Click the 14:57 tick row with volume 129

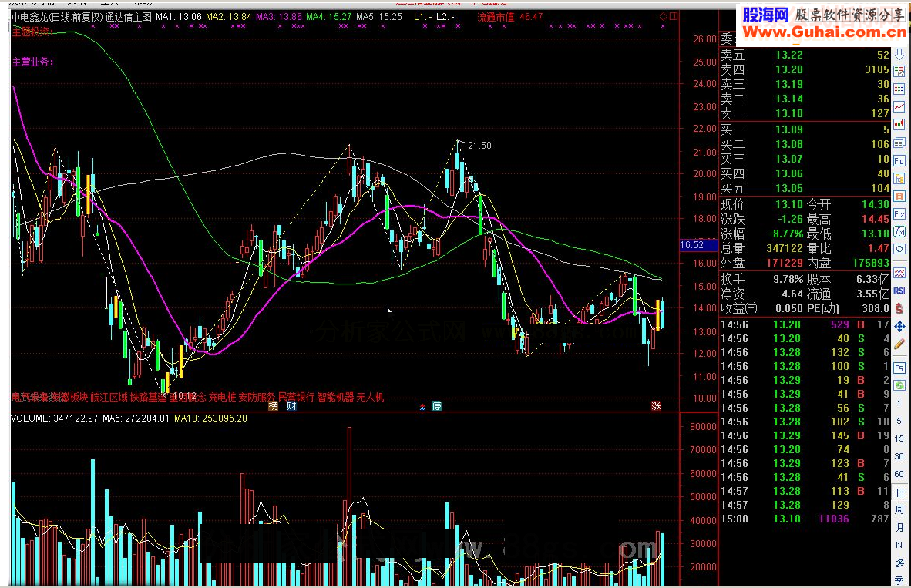pos(805,505)
